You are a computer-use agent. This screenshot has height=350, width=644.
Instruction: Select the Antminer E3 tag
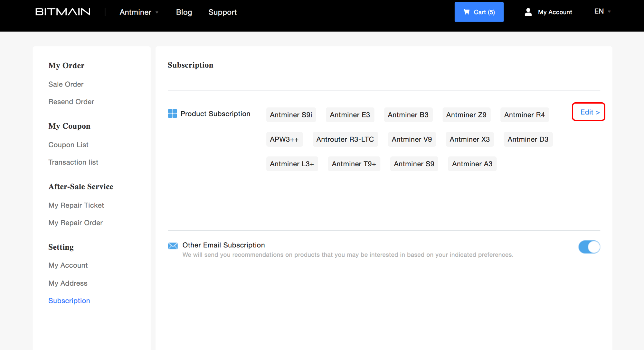point(350,115)
